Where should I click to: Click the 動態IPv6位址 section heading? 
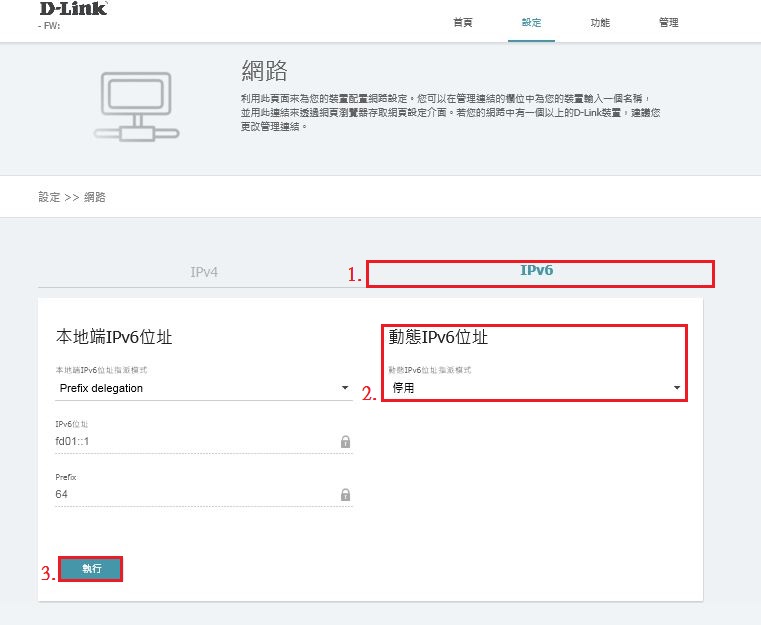[x=438, y=337]
